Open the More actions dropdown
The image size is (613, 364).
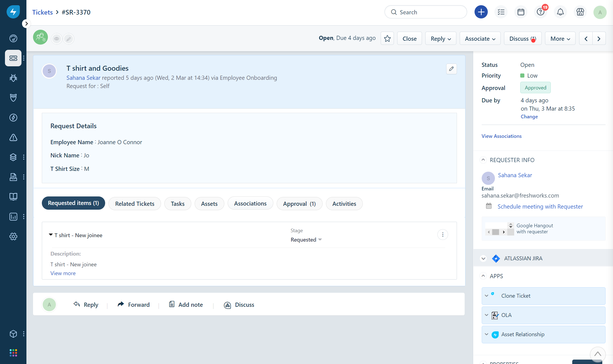coord(560,39)
